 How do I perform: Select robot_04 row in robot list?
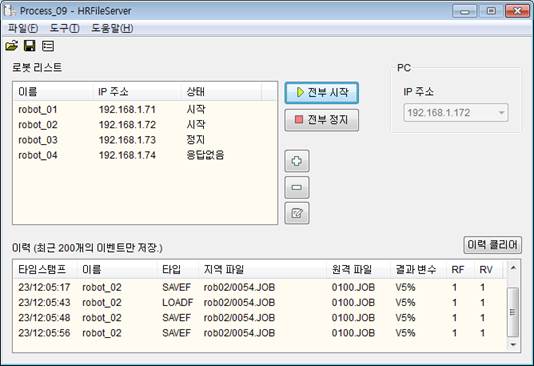pyautogui.click(x=145, y=155)
